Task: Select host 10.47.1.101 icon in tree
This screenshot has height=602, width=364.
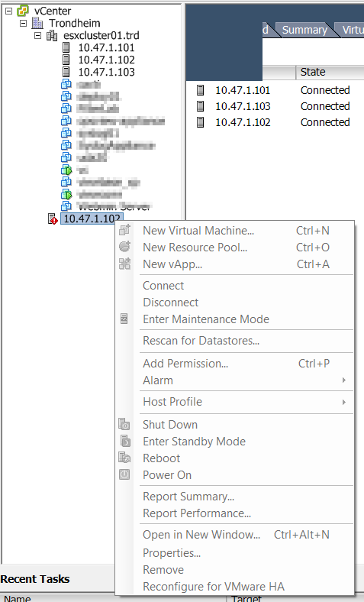Action: click(x=66, y=47)
